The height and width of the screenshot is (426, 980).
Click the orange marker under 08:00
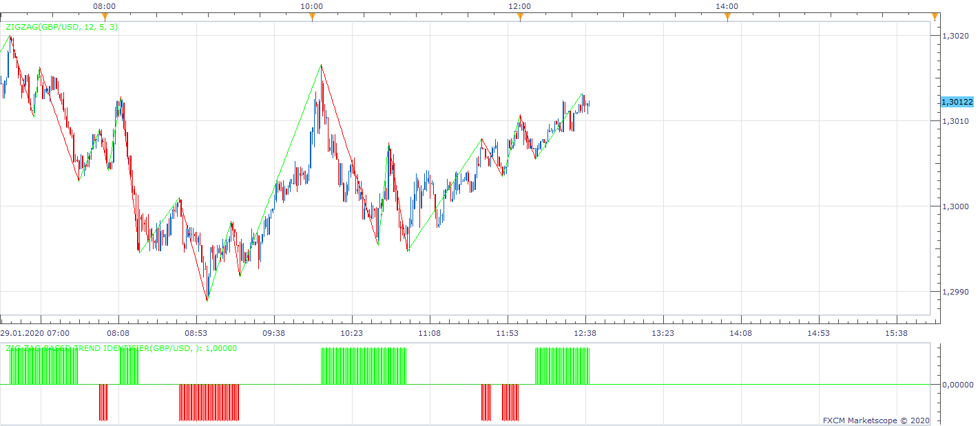click(x=104, y=17)
